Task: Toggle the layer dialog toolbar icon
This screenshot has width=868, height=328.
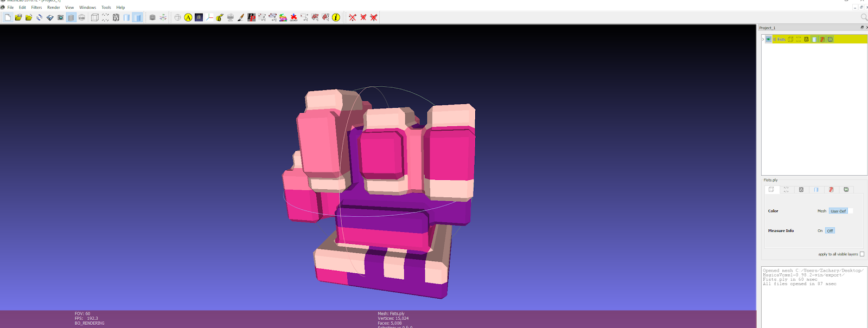Action: (x=71, y=17)
